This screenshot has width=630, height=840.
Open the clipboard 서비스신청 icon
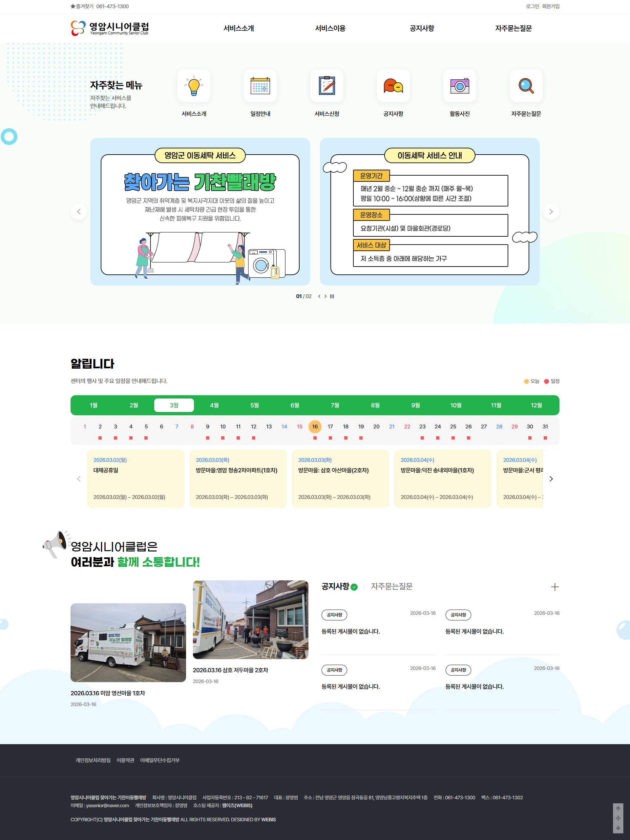click(326, 86)
